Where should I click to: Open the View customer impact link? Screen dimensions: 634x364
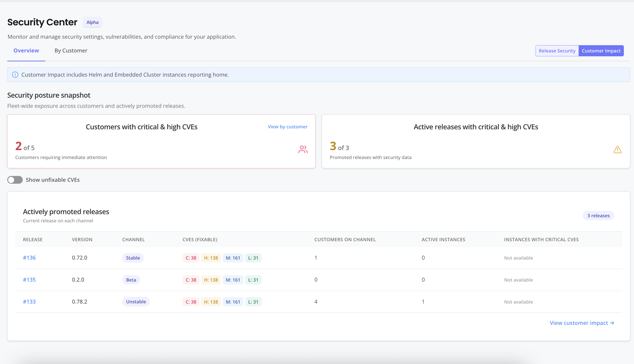[x=582, y=323]
